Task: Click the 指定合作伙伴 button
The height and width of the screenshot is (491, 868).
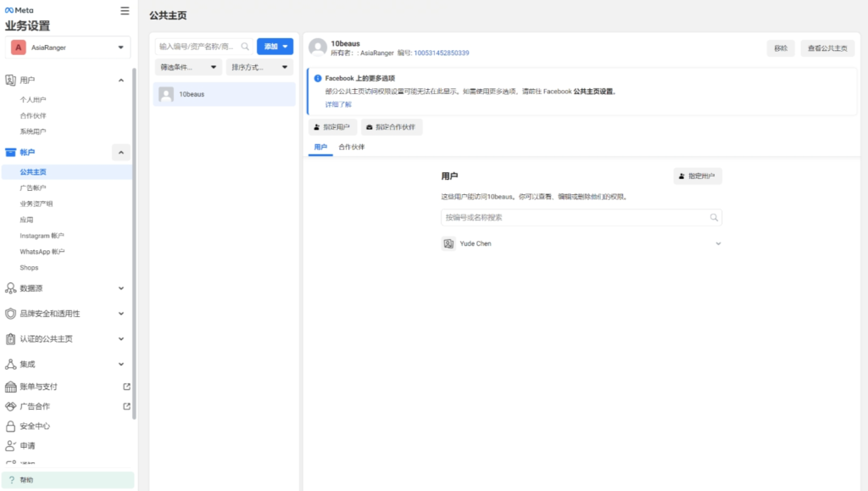Action: 392,127
